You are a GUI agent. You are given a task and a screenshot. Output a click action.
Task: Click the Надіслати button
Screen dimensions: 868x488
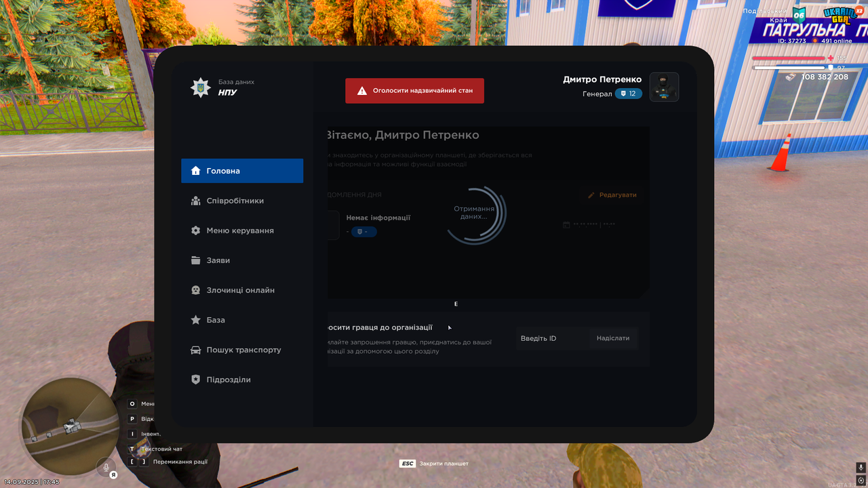coord(613,338)
